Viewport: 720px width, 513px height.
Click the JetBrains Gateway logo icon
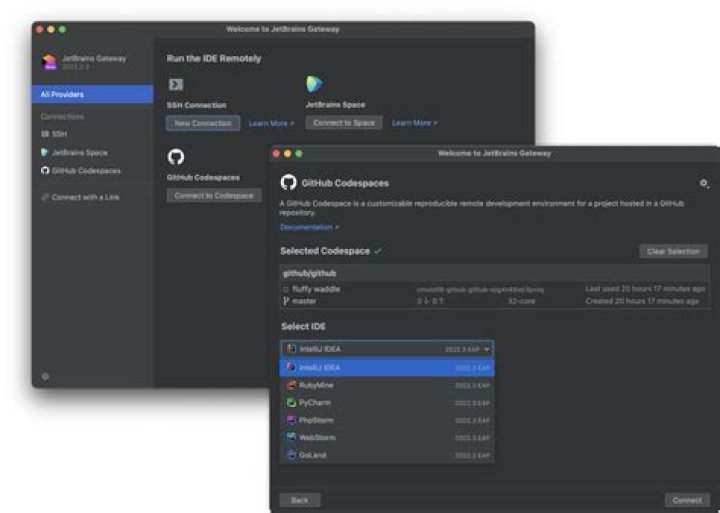[49, 62]
